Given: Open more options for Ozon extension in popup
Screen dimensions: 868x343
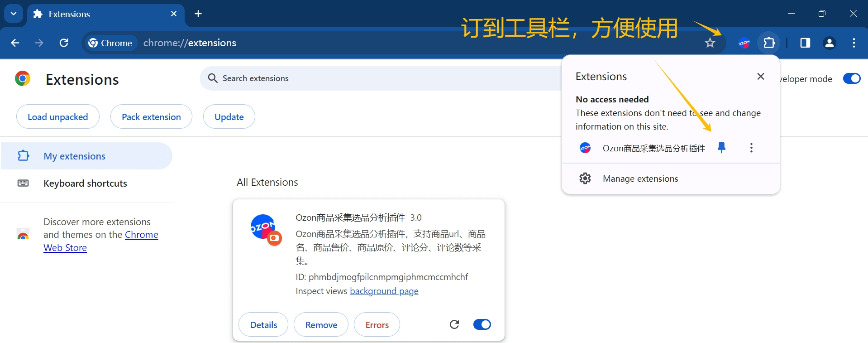Looking at the screenshot, I should 751,148.
